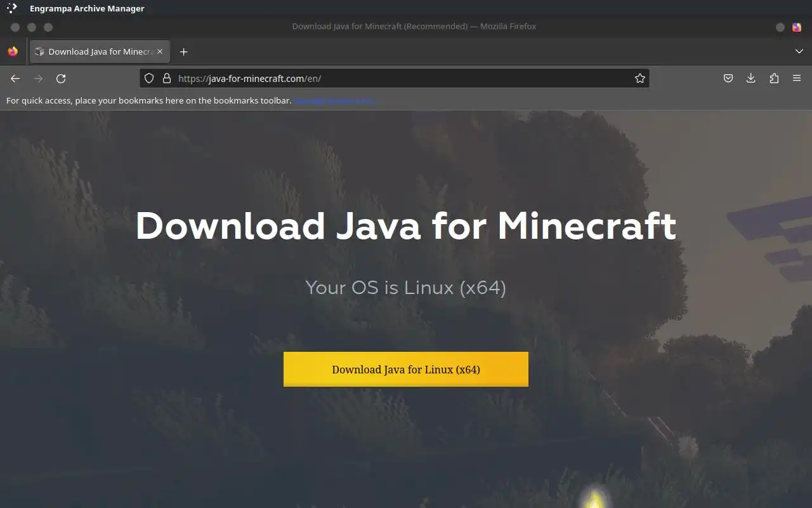The width and height of the screenshot is (812, 508).
Task: Select the Download Java for Minecraft tab
Action: click(x=100, y=51)
